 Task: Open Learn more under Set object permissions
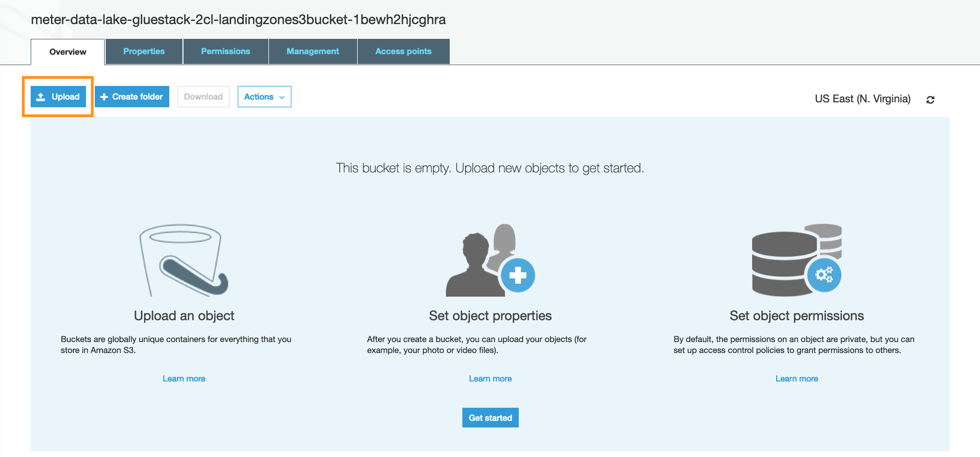click(797, 379)
